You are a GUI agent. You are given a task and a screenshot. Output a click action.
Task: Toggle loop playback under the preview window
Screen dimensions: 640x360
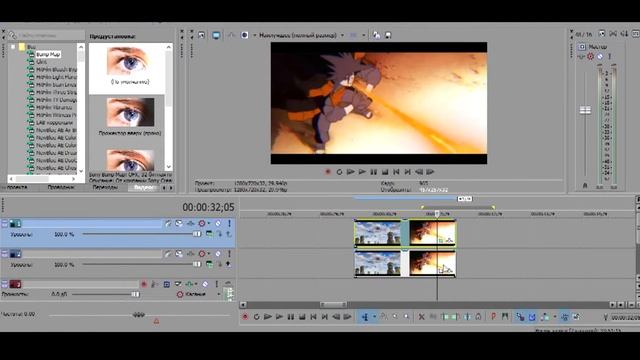point(339,172)
